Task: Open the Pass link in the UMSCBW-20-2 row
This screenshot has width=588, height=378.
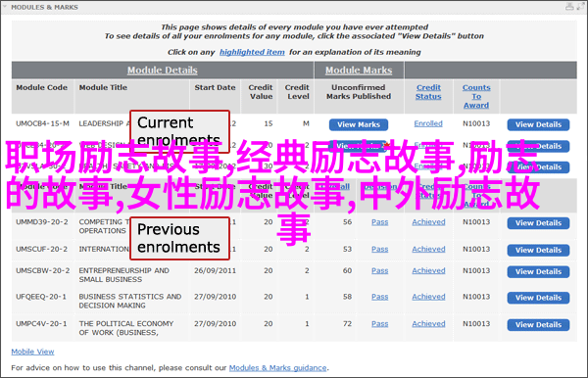Action: (x=380, y=270)
